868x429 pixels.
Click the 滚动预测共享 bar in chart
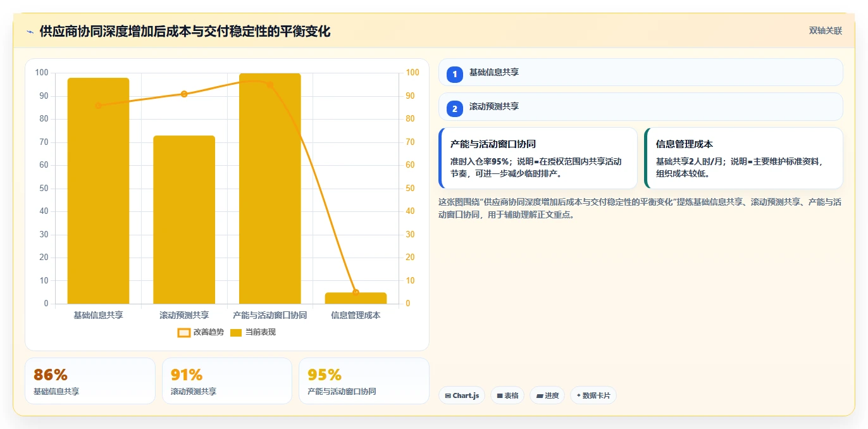[184, 220]
